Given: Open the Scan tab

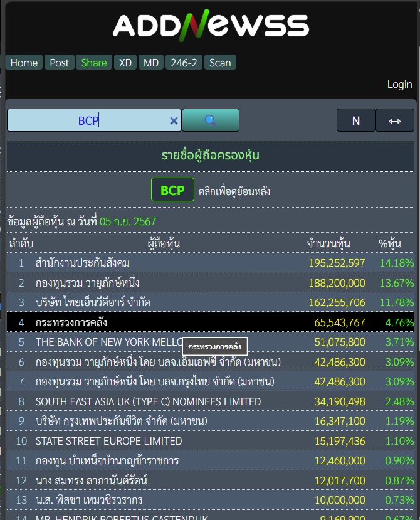Looking at the screenshot, I should click(220, 63).
